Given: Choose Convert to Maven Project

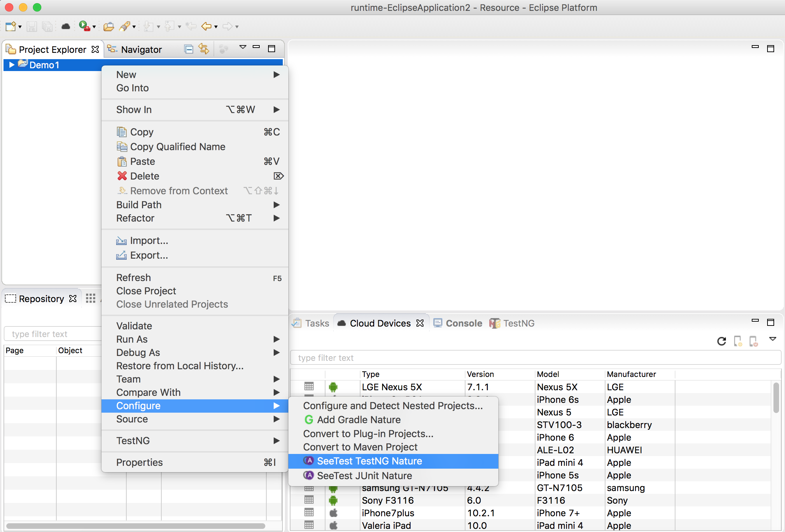Looking at the screenshot, I should coord(360,447).
